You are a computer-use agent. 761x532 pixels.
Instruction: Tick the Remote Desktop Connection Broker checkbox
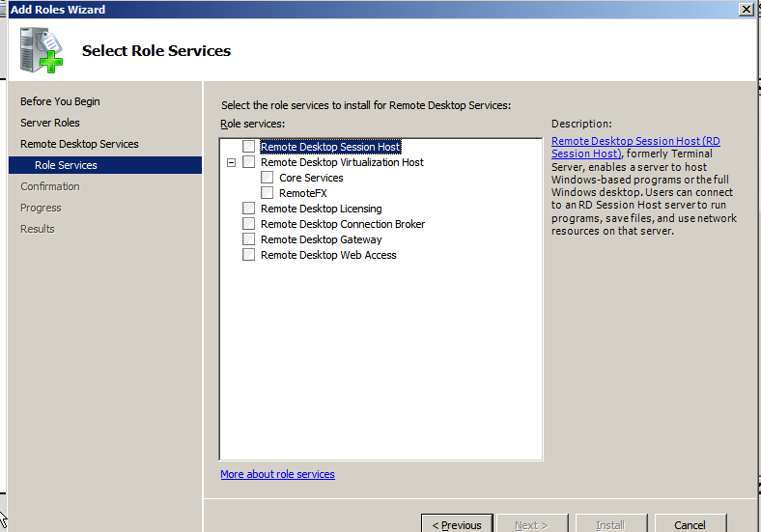click(x=248, y=224)
